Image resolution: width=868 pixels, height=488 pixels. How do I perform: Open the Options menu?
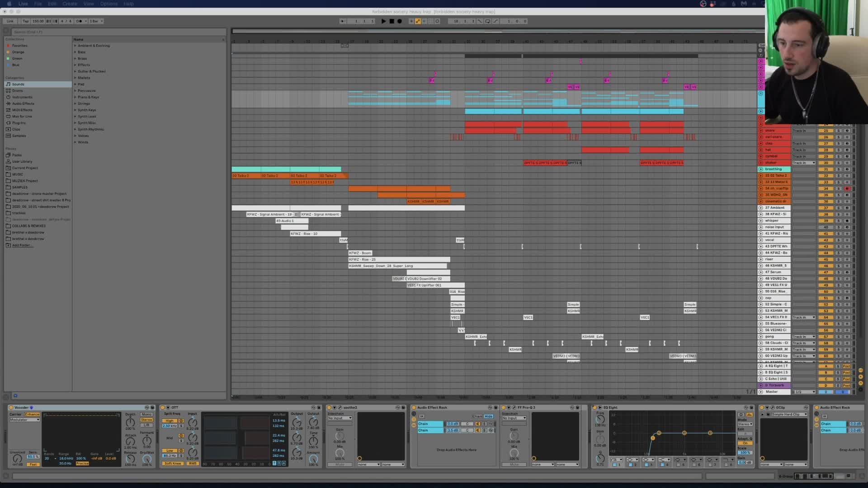(x=109, y=4)
